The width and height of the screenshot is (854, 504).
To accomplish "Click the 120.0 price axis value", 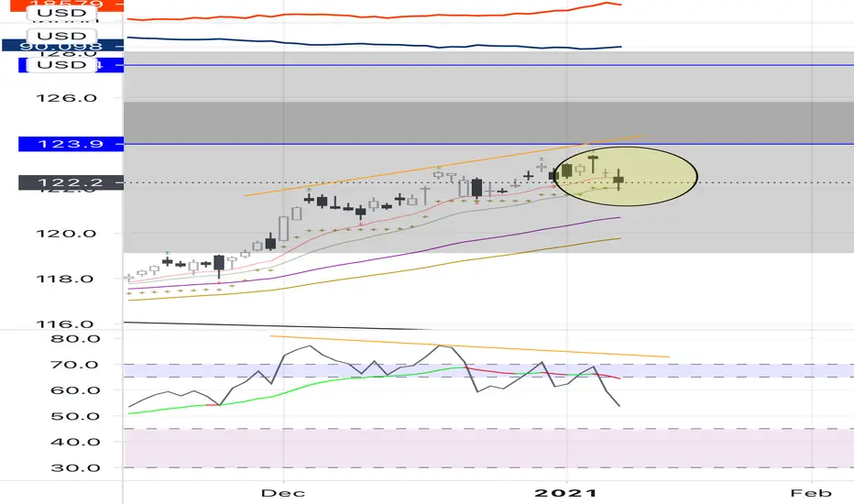I will (66, 234).
